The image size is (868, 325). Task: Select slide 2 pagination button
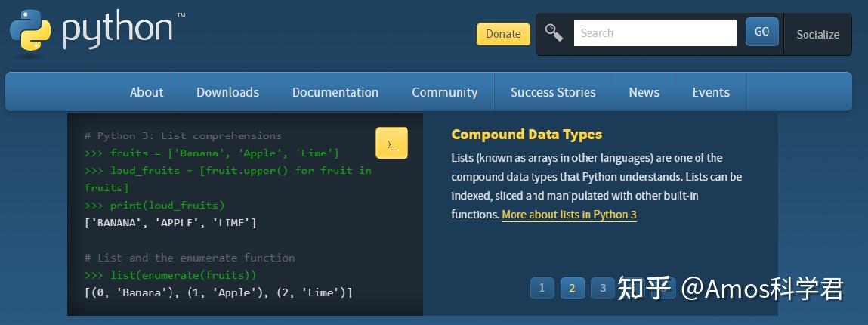pos(573,288)
